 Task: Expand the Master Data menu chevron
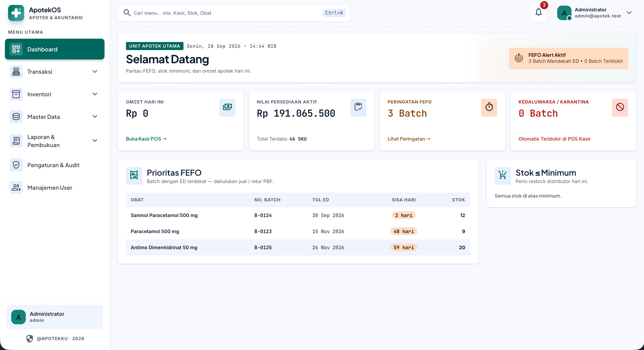click(95, 117)
